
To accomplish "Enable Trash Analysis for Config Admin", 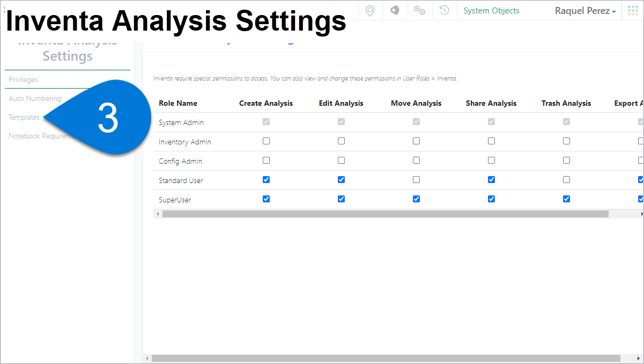I will 566,161.
